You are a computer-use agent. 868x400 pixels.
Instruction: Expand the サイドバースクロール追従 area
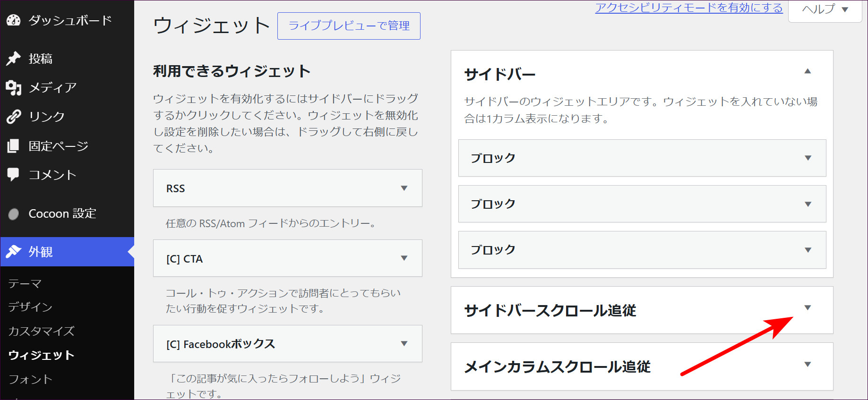click(808, 308)
